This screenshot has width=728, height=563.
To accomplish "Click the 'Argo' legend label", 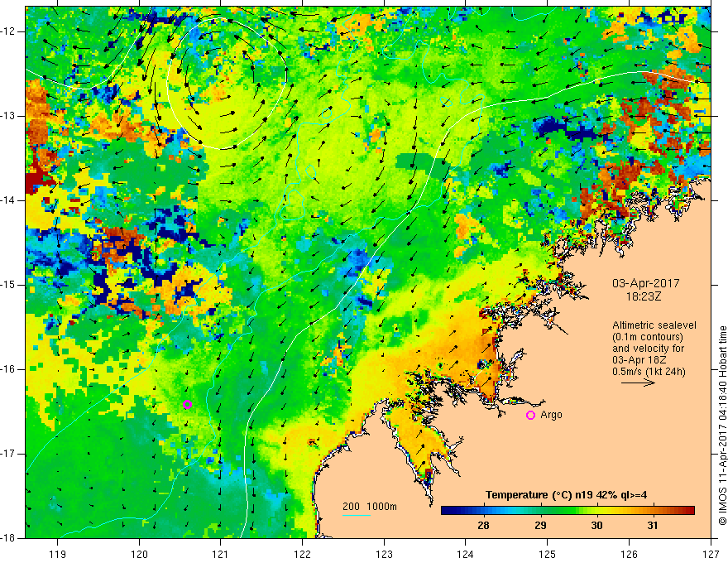I will tap(551, 415).
